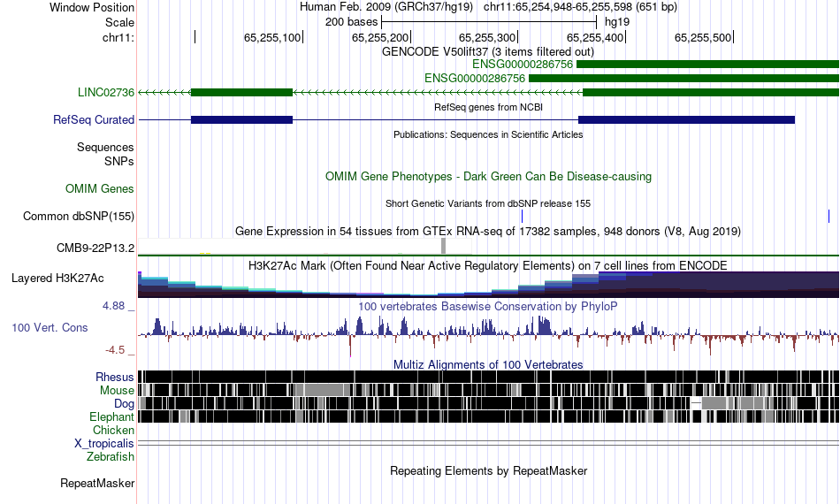Click the SNPs track label
The width and height of the screenshot is (840, 504).
click(119, 161)
